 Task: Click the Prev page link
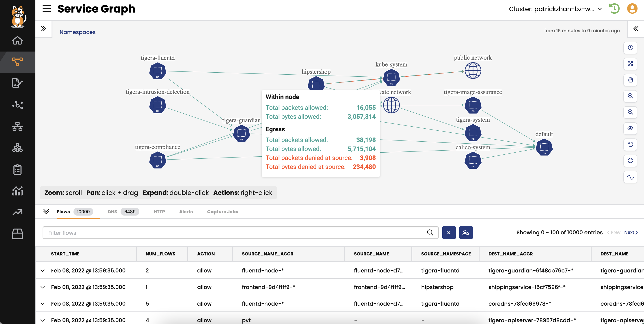pyautogui.click(x=614, y=232)
